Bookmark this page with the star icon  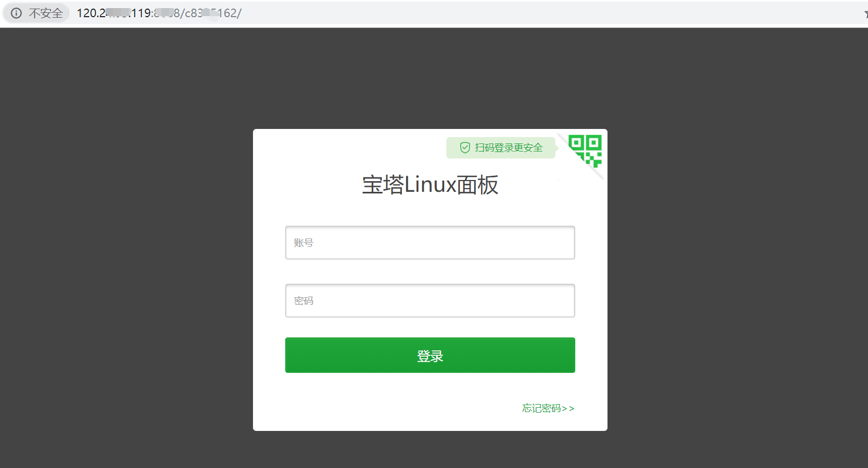click(x=866, y=13)
